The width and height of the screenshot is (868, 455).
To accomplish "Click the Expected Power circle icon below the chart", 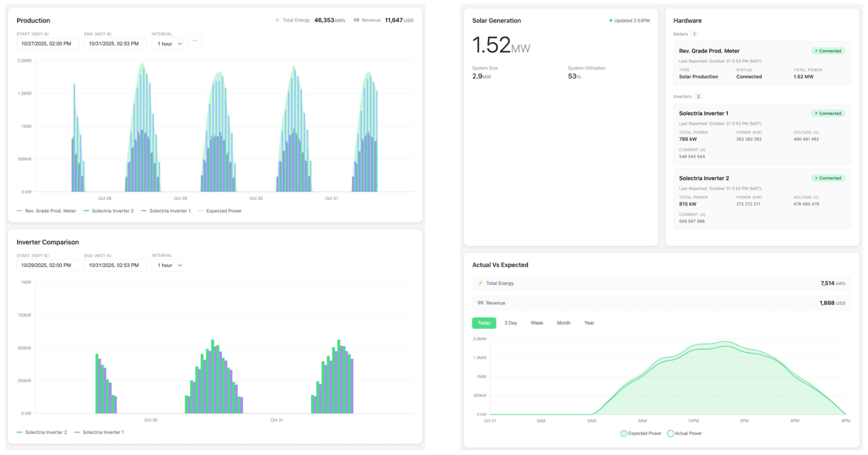I will click(624, 433).
